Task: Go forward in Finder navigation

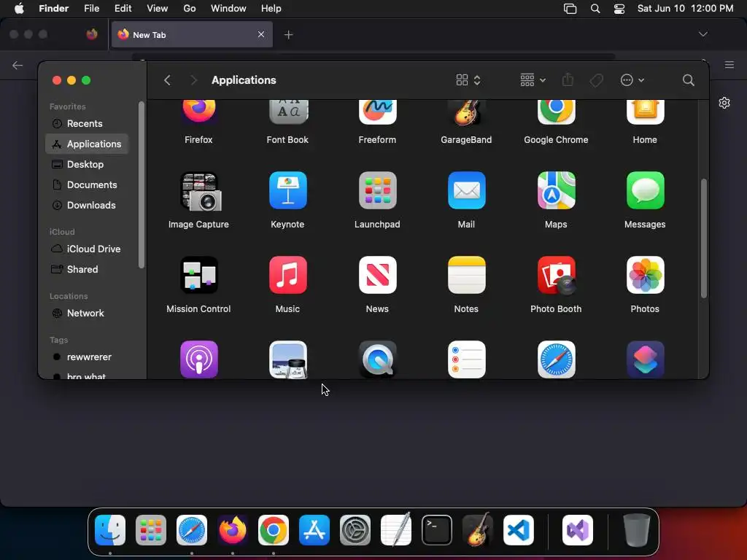Action: coord(193,80)
